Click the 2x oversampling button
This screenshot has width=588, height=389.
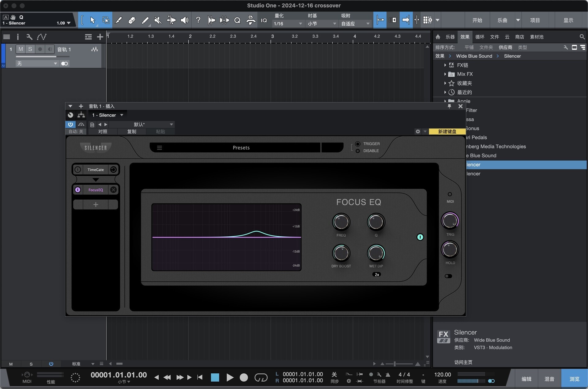pos(377,275)
